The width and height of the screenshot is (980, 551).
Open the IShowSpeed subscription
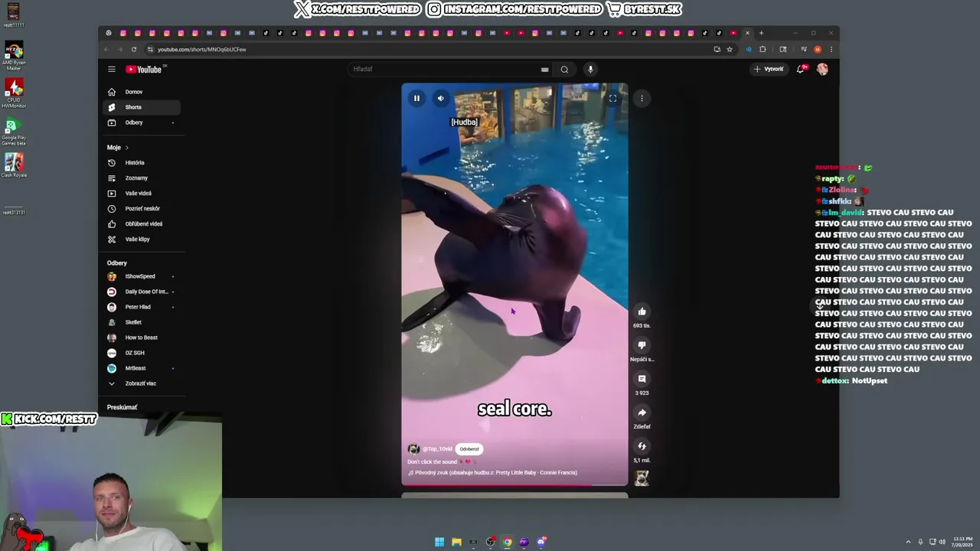click(x=142, y=276)
